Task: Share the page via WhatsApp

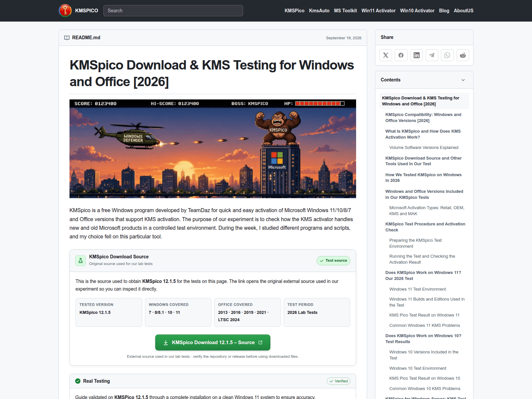Action: click(x=447, y=55)
